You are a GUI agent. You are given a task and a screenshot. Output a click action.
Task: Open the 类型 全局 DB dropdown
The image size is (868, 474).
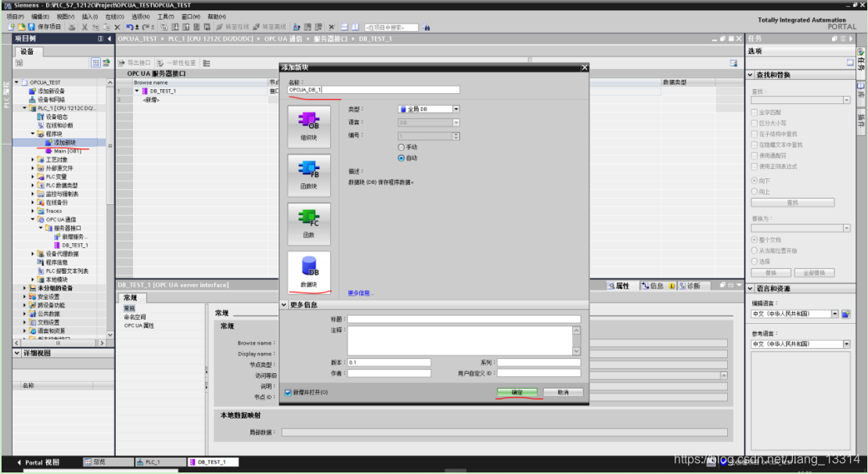click(456, 109)
